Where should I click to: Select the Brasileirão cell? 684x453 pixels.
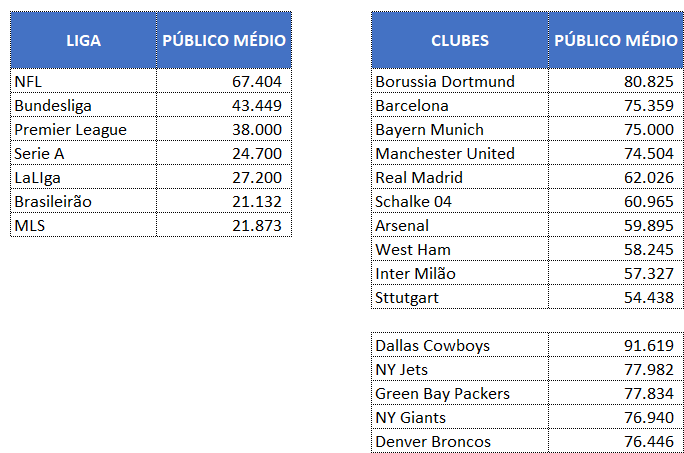(84, 201)
